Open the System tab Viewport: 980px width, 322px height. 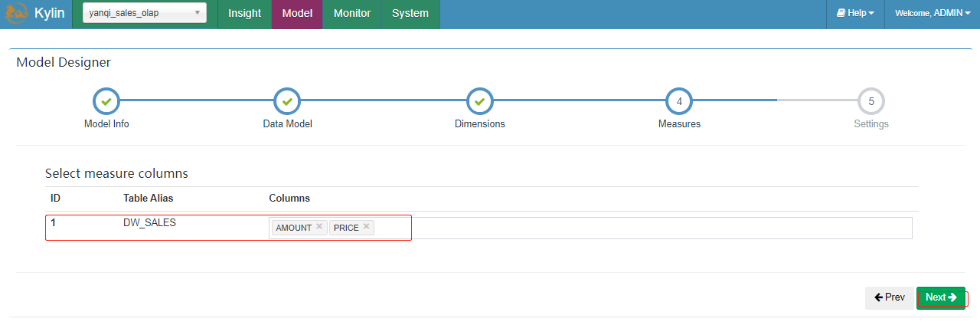coord(410,14)
